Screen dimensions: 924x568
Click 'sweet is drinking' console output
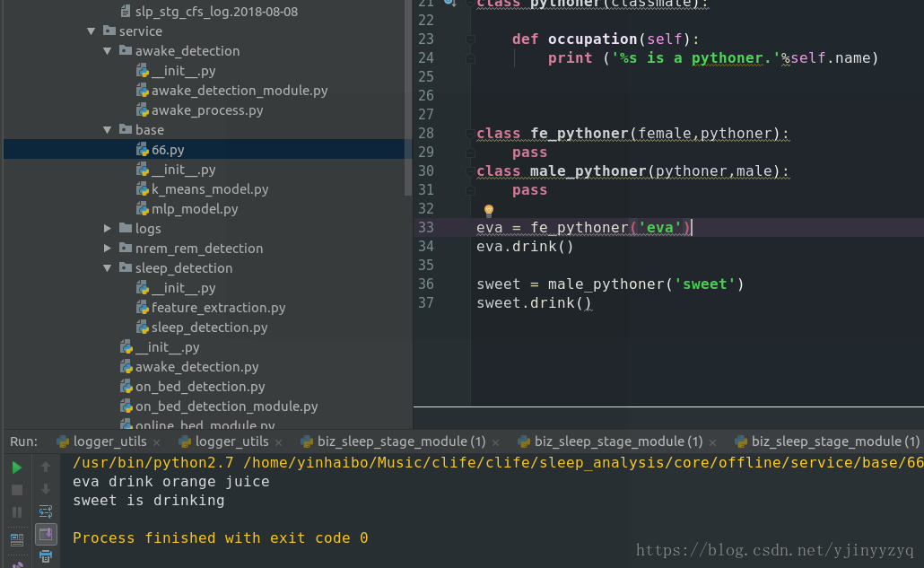149,501
